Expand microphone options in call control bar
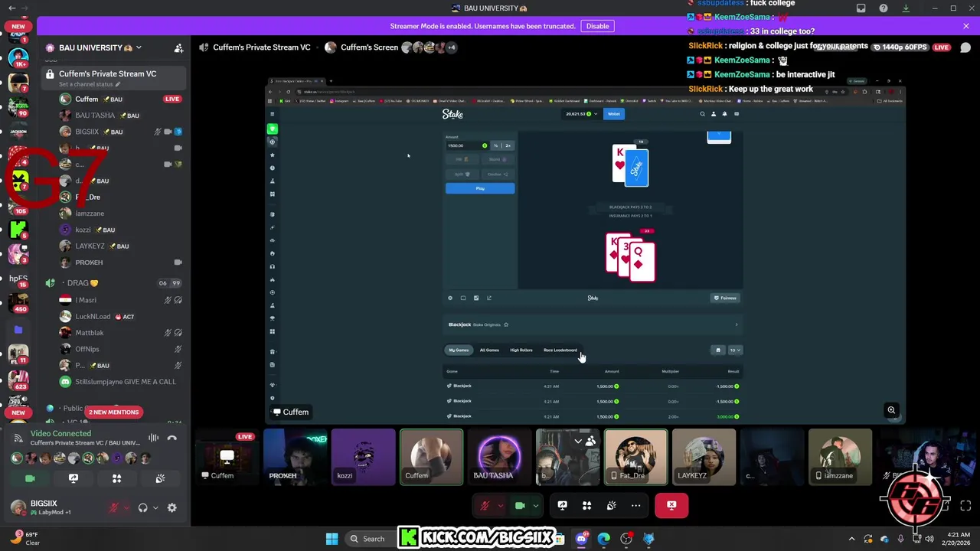 pyautogui.click(x=500, y=505)
